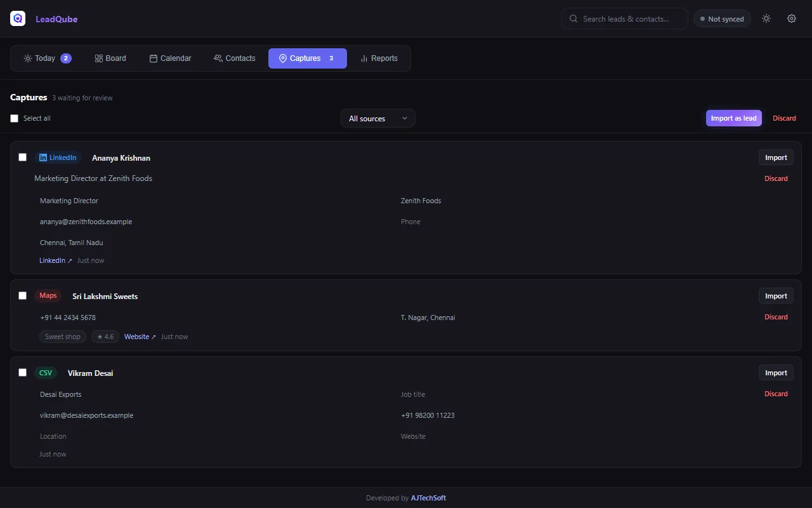Click the search magnifier icon
This screenshot has width=812, height=508.
click(573, 19)
